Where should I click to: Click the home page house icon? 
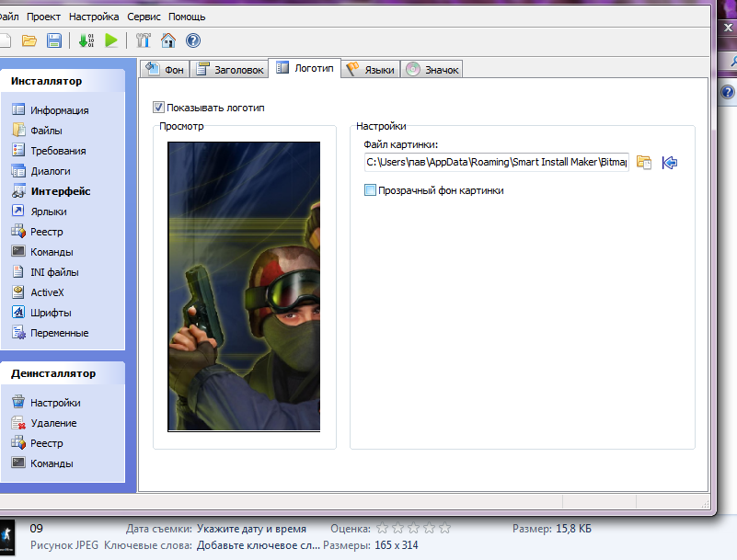click(x=168, y=40)
